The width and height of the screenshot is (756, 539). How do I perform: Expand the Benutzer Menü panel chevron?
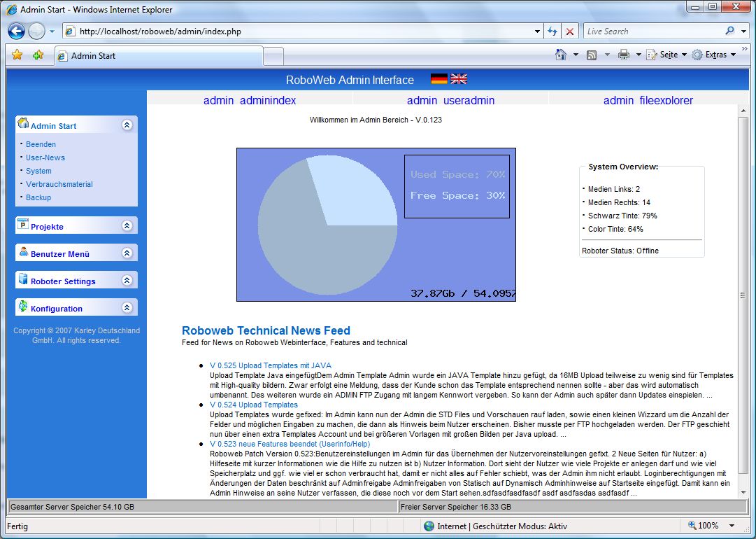click(127, 253)
